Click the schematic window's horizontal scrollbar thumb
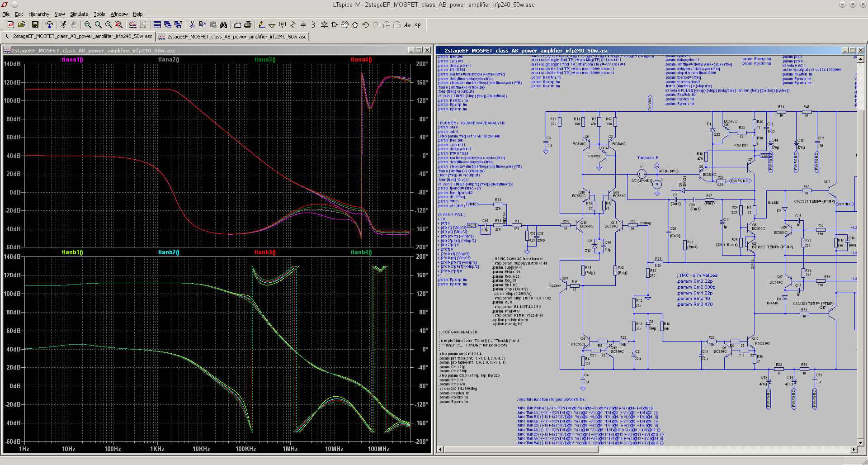868x465 pixels. pos(520,450)
